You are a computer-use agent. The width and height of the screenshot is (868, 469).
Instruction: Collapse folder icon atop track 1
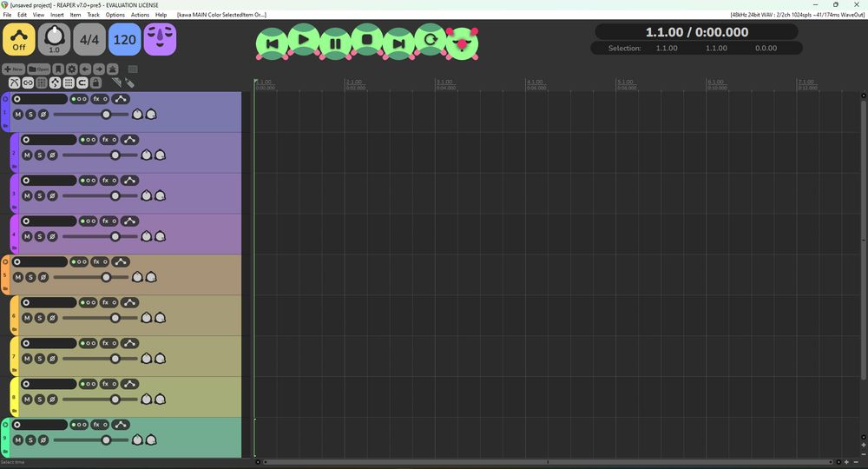click(x=5, y=99)
